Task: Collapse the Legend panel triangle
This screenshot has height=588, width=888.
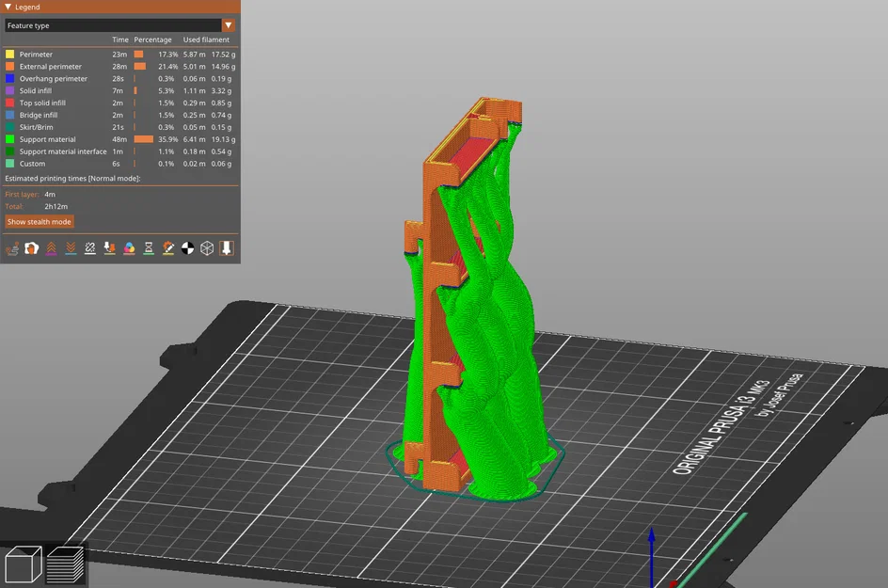Action: 8,7
